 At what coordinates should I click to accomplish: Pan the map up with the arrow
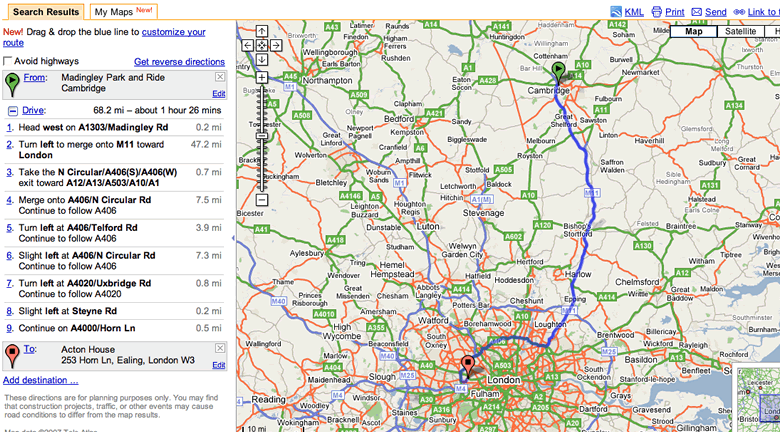(x=262, y=31)
